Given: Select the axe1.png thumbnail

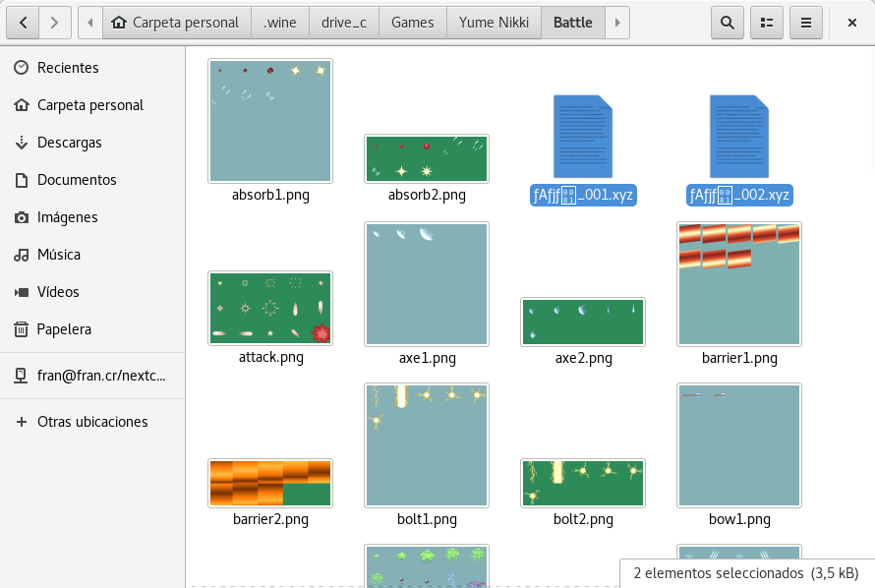Looking at the screenshot, I should (x=427, y=284).
